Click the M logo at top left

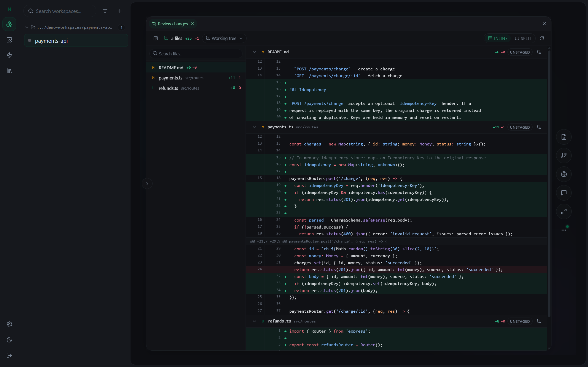click(x=9, y=9)
